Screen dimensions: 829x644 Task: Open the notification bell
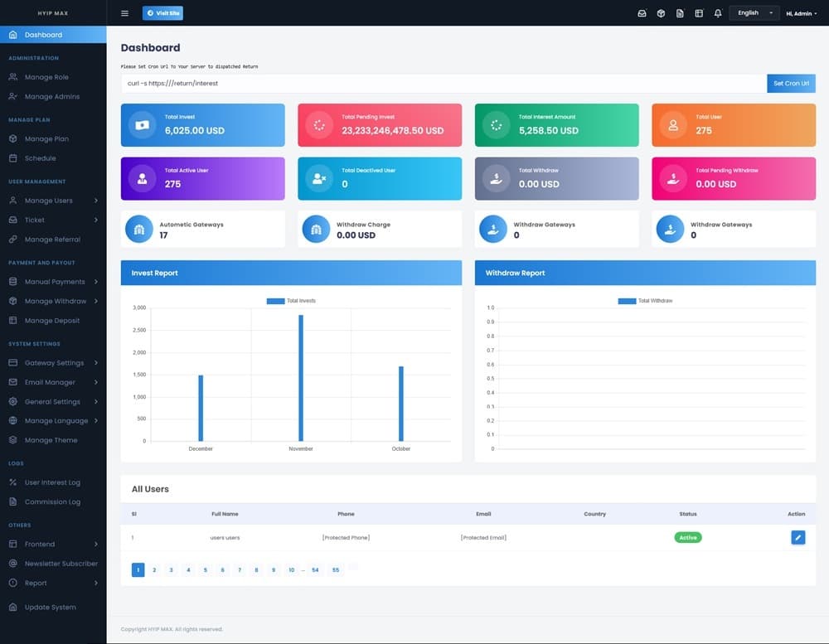(718, 13)
